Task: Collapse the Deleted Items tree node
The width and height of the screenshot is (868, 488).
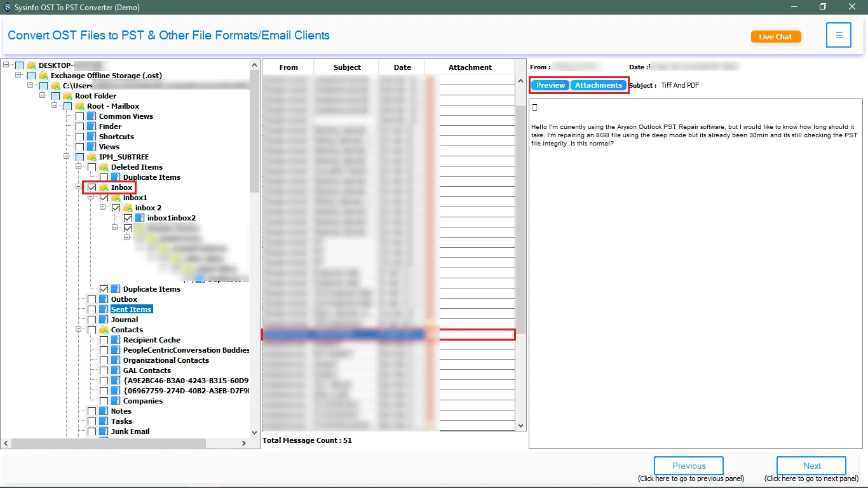Action: tap(79, 167)
